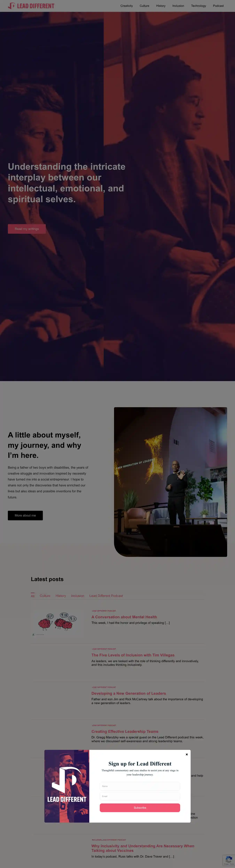Open the Technology navigation link
Image resolution: width=235 pixels, height=868 pixels.
pos(198,6)
